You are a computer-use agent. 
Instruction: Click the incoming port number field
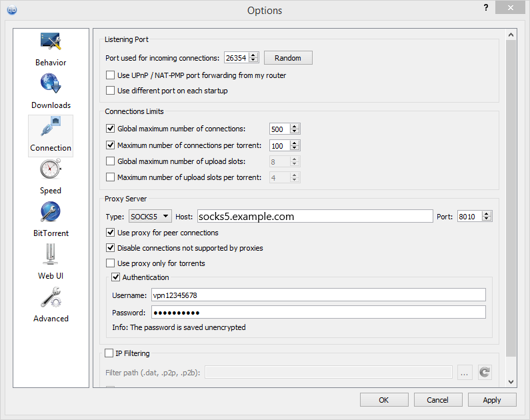pos(237,58)
